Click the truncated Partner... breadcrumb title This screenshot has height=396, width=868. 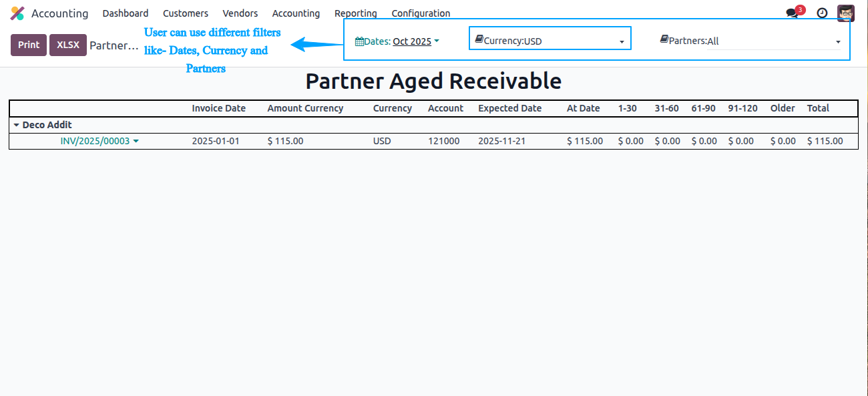(114, 45)
